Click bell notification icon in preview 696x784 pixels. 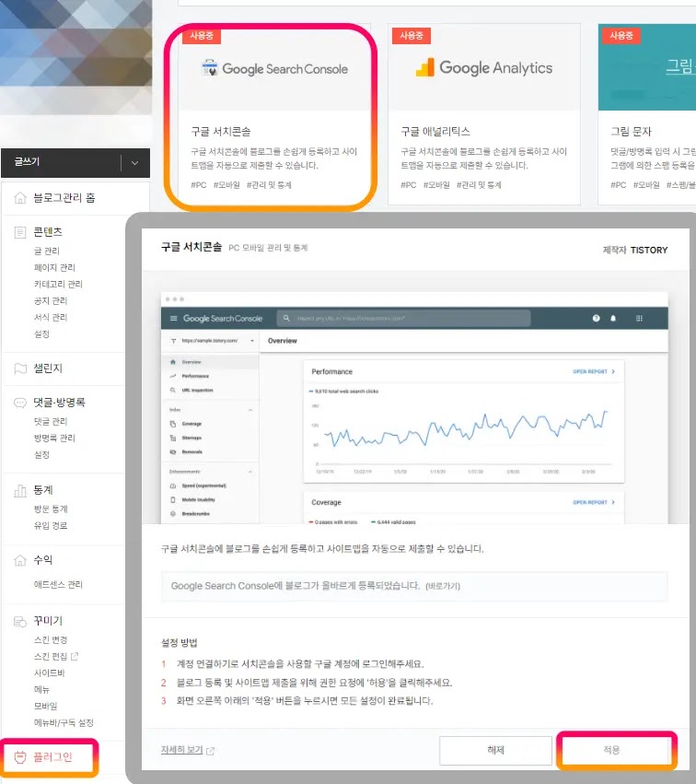pyautogui.click(x=613, y=318)
